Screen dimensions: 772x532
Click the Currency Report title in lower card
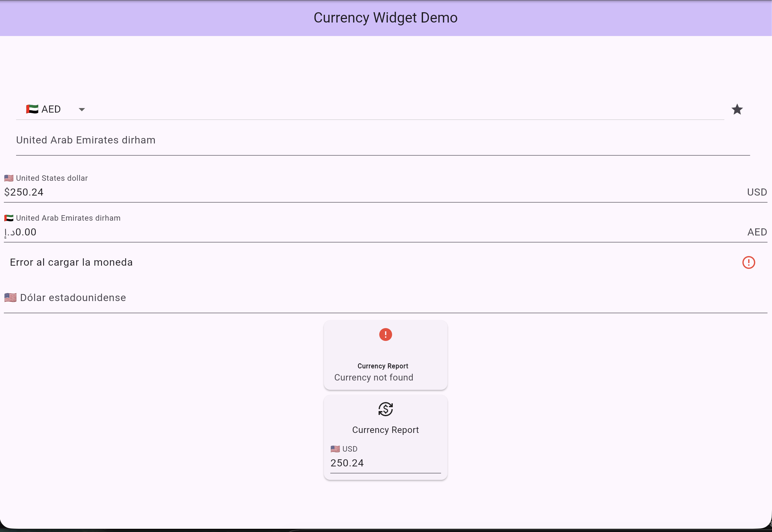click(x=385, y=430)
